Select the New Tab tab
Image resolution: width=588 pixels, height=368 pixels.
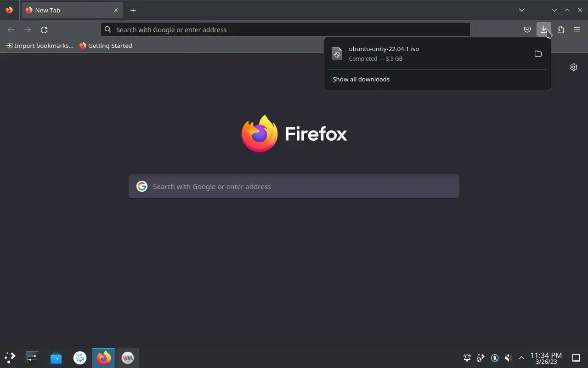[x=72, y=10]
